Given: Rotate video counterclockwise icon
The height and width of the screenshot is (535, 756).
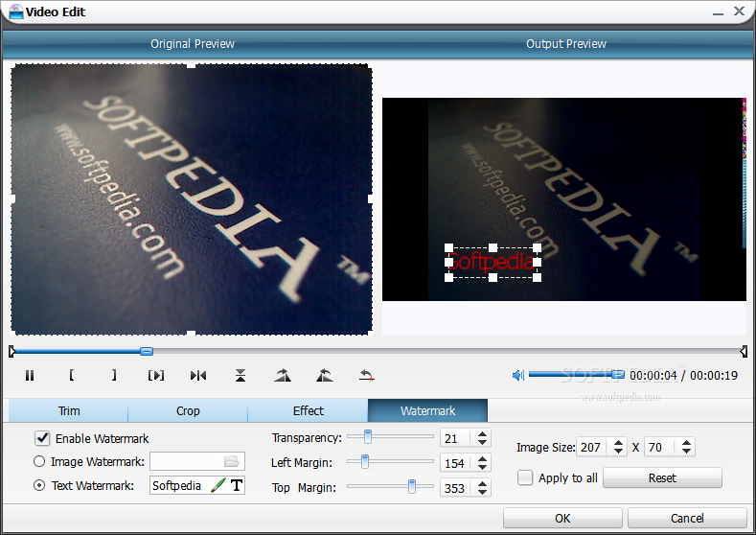Looking at the screenshot, I should [325, 375].
